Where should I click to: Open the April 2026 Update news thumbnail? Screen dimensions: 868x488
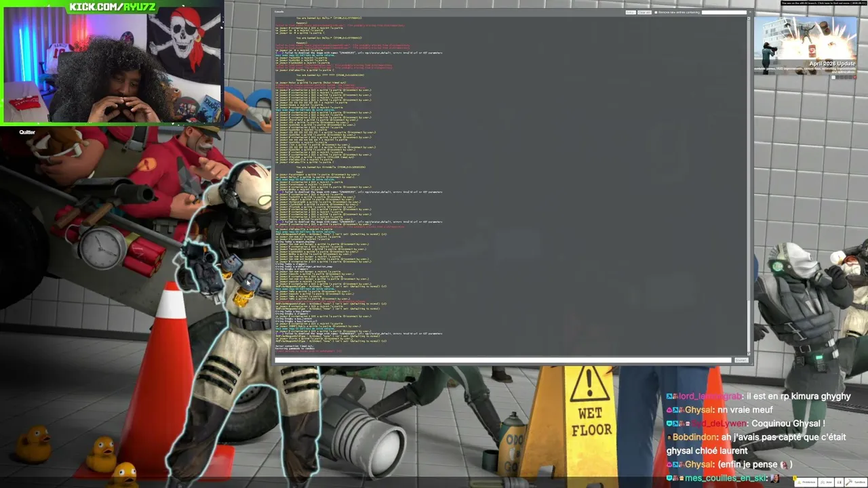coord(806,44)
